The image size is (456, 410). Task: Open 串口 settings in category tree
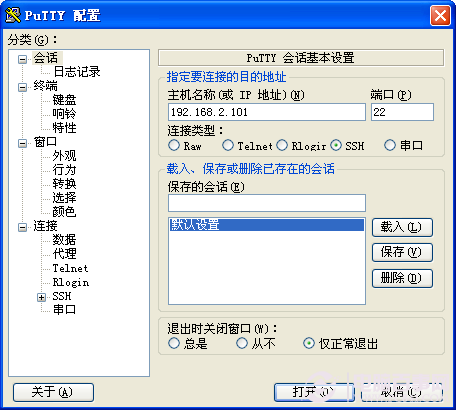click(x=64, y=310)
